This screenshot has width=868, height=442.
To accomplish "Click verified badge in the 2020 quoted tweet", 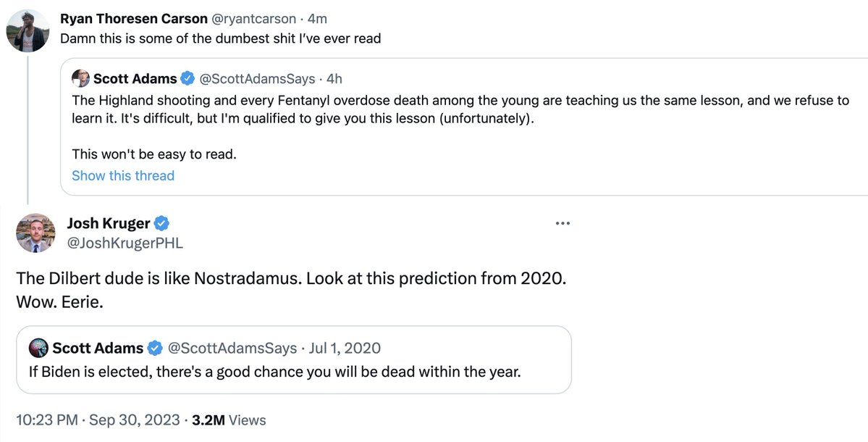I will pos(155,349).
